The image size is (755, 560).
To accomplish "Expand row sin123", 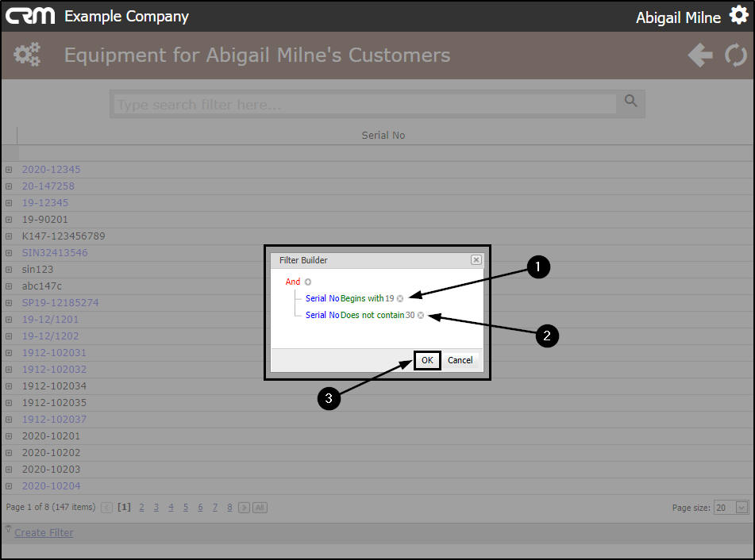I will [9, 270].
